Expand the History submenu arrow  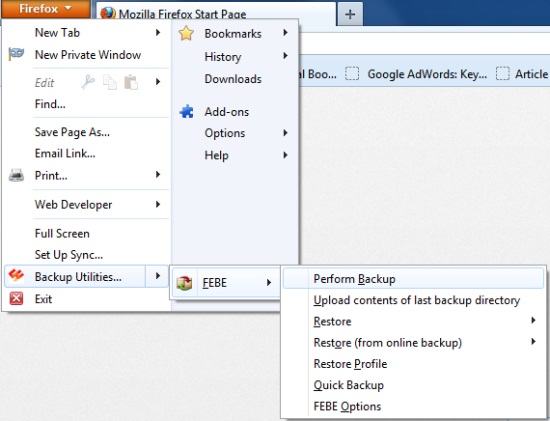pyautogui.click(x=286, y=56)
